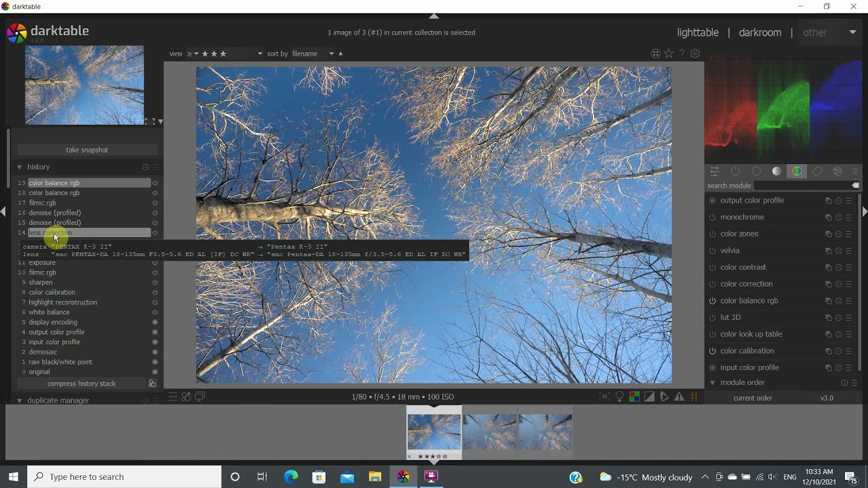Show keyboard shortcuts star icon
The height and width of the screenshot is (488, 868).
[669, 54]
